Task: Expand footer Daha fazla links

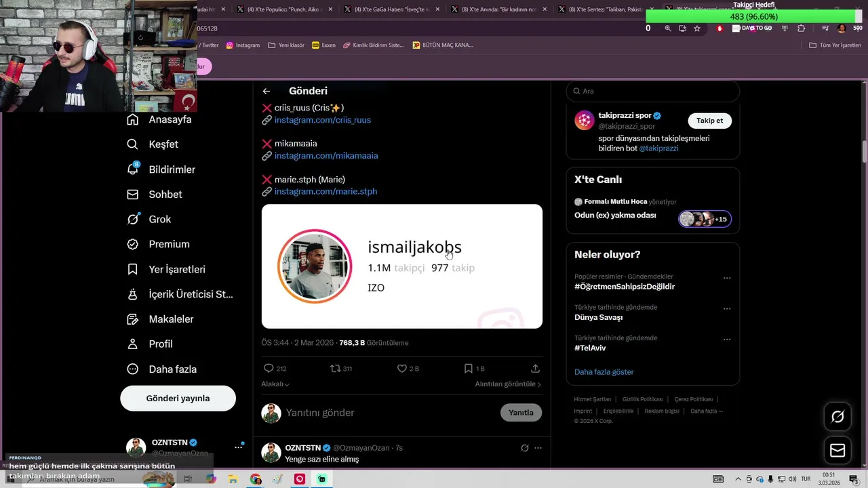Action: click(707, 411)
